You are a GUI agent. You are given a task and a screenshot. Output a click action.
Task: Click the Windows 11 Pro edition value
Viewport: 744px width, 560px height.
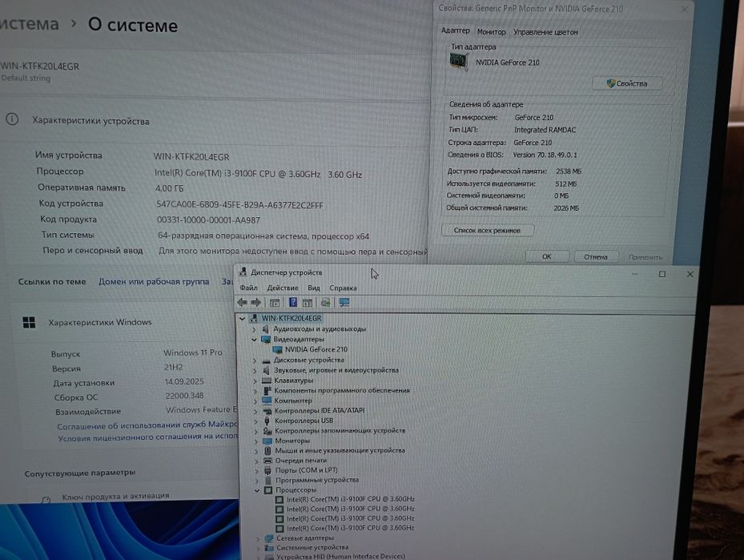pyautogui.click(x=193, y=353)
